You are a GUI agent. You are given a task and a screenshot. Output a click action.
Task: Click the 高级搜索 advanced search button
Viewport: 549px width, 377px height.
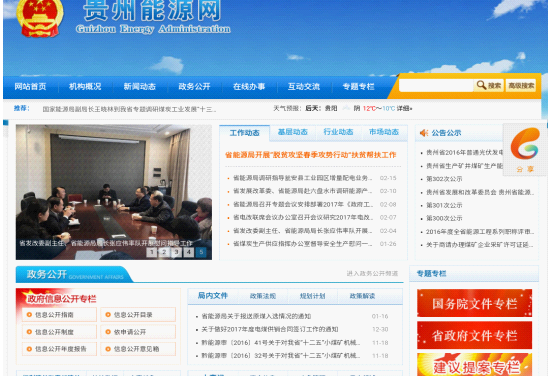521,85
